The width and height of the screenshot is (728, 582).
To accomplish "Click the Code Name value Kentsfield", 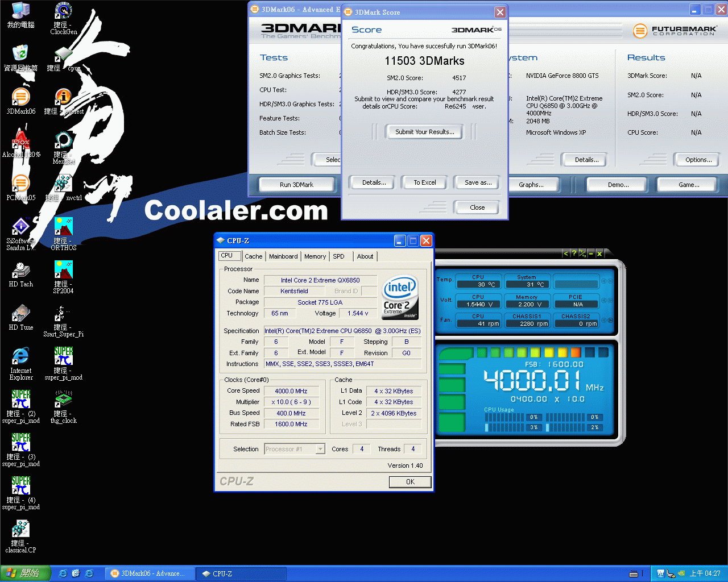I will click(294, 291).
